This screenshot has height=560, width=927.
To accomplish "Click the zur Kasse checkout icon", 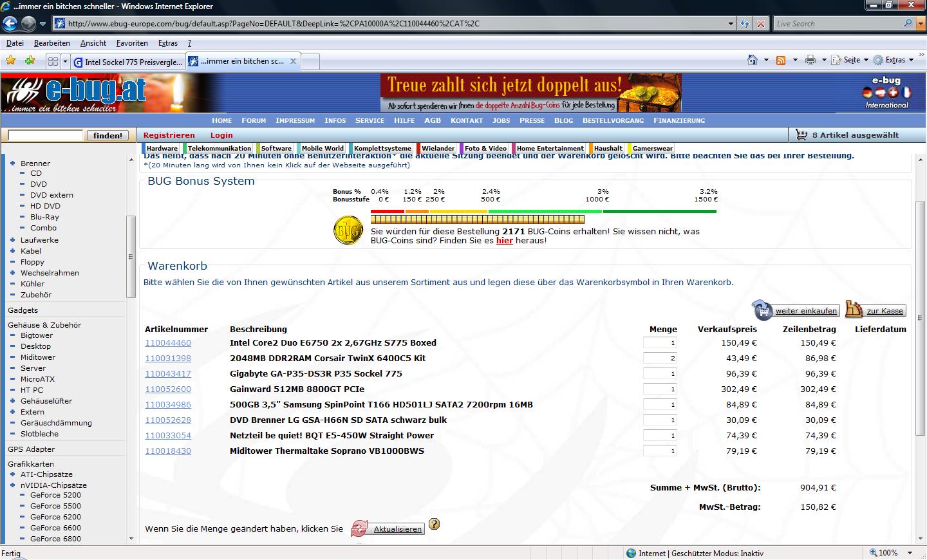I will pos(854,310).
